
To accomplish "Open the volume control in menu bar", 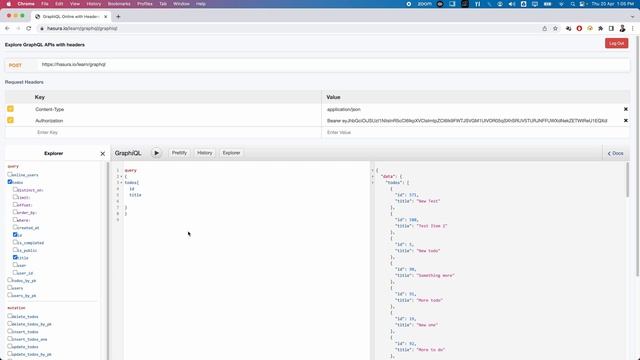I will click(x=512, y=4).
